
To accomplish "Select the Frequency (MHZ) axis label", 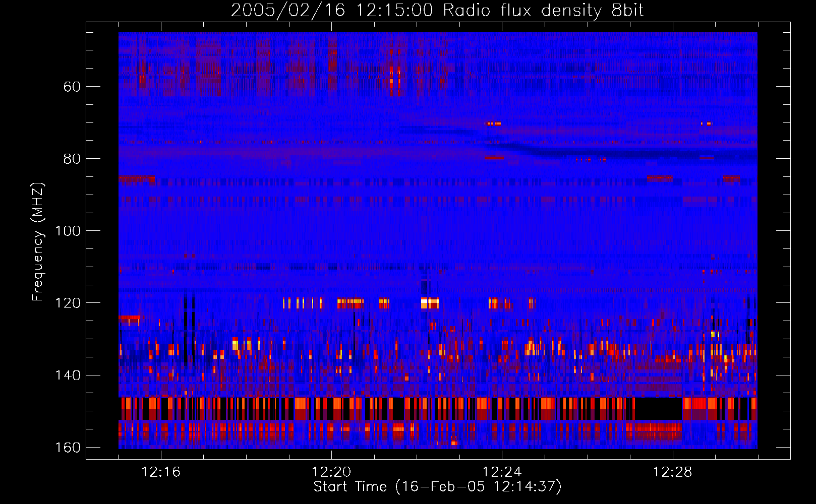I will [x=38, y=241].
